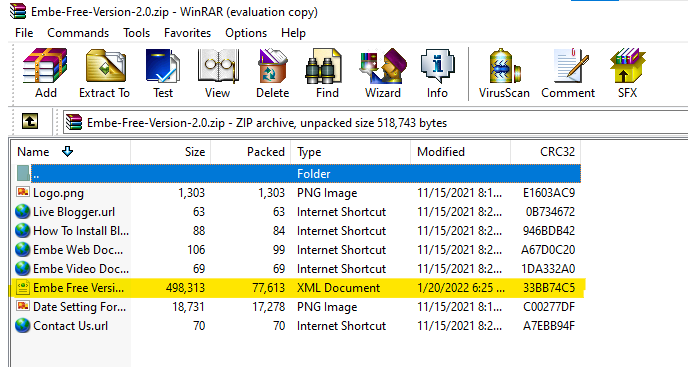Click the Embe Web Doc globe icon

pos(22,249)
